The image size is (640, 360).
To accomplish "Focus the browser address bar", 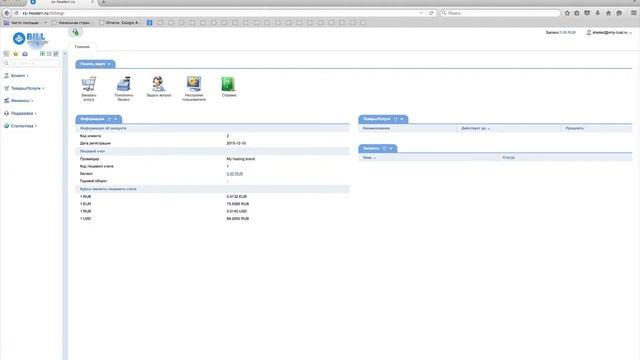I will (x=220, y=13).
